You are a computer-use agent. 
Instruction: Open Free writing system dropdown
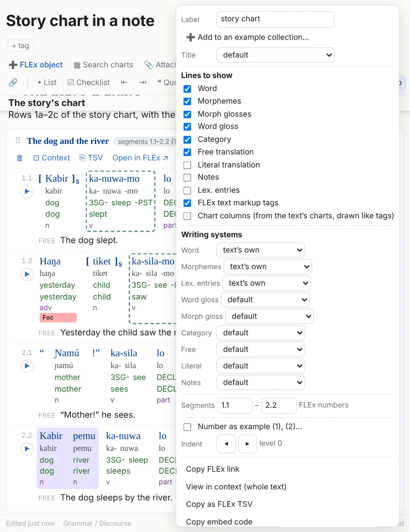(x=261, y=350)
